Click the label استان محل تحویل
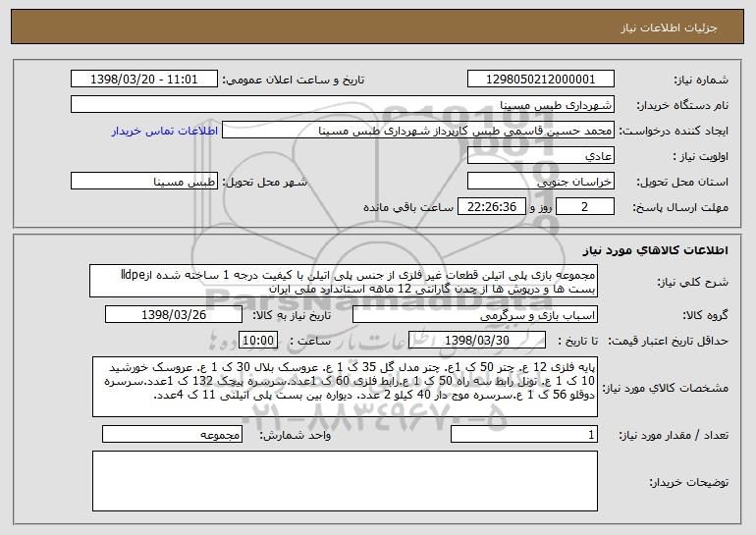This screenshot has width=756, height=535. click(x=682, y=182)
